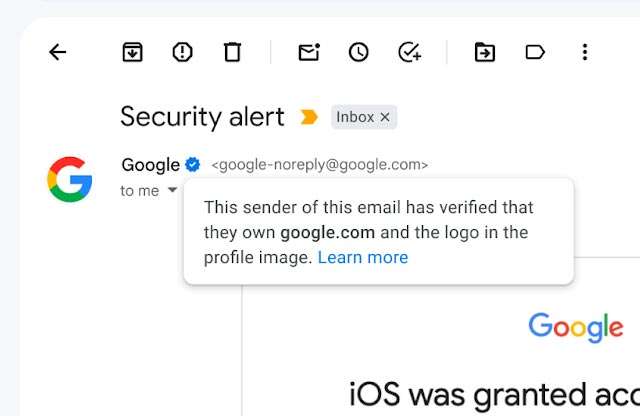This screenshot has height=416, width=640.
Task: Mark the email as unread
Action: pos(309,53)
